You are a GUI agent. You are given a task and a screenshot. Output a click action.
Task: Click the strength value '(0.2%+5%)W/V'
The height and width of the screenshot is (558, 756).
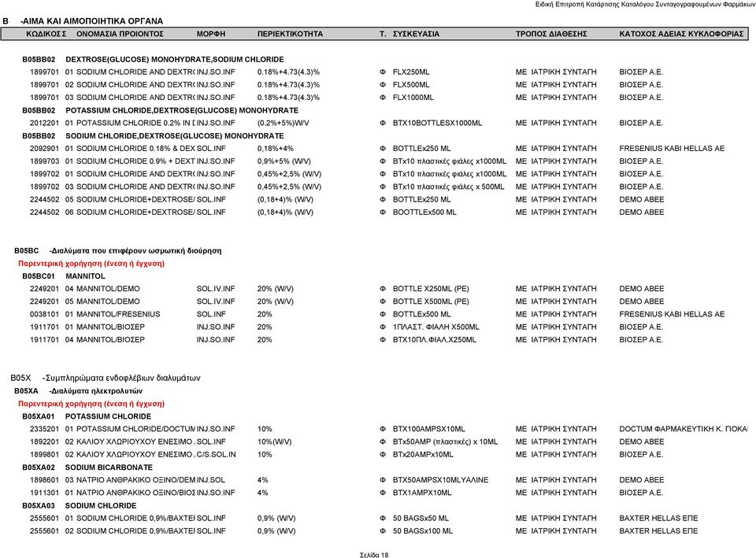coord(283,124)
